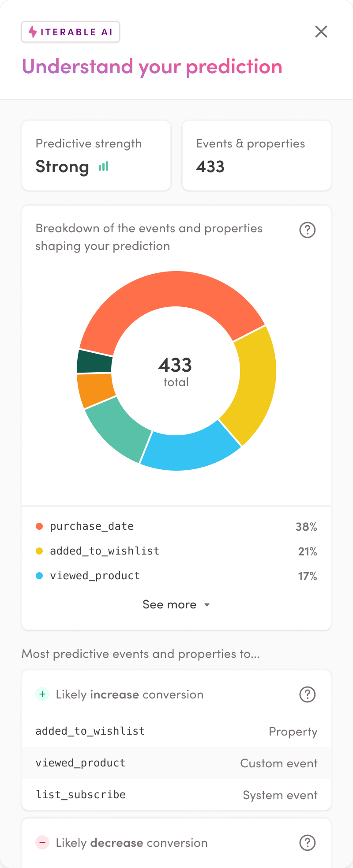This screenshot has width=353, height=868.
Task: Click the See more dropdown arrow
Action: pyautogui.click(x=207, y=605)
